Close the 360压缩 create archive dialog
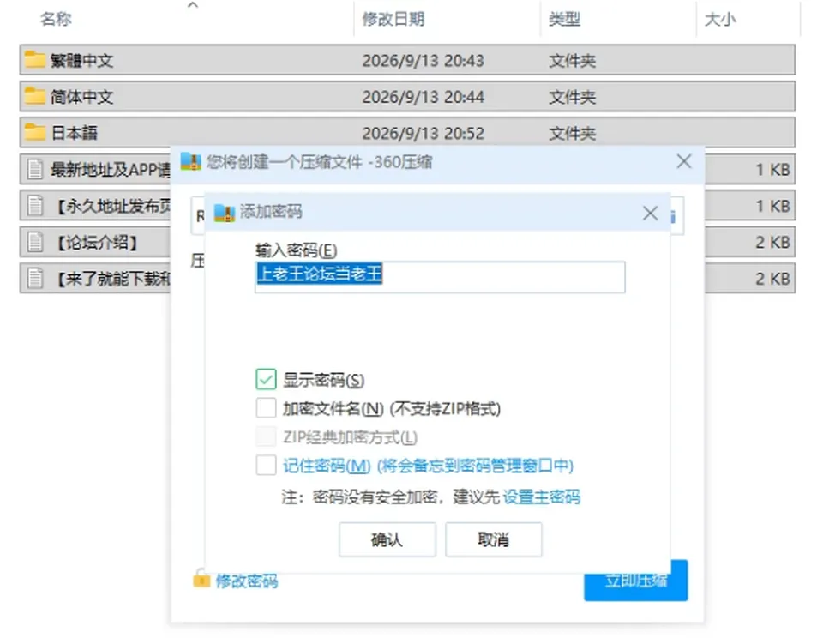Image resolution: width=823 pixels, height=644 pixels. tap(684, 161)
